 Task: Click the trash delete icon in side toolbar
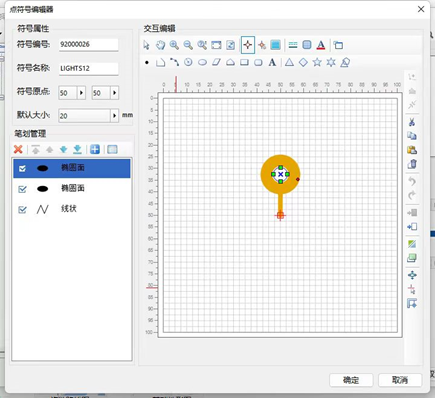coord(412,164)
